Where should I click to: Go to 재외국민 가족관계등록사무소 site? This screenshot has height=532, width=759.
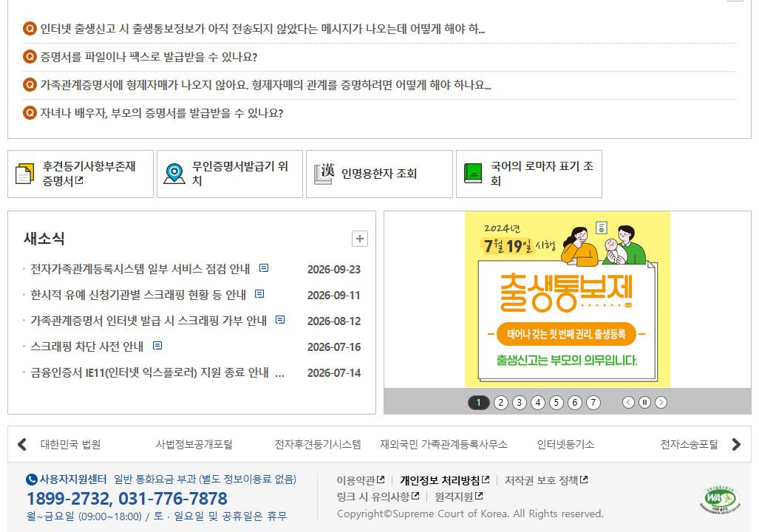pyautogui.click(x=444, y=444)
